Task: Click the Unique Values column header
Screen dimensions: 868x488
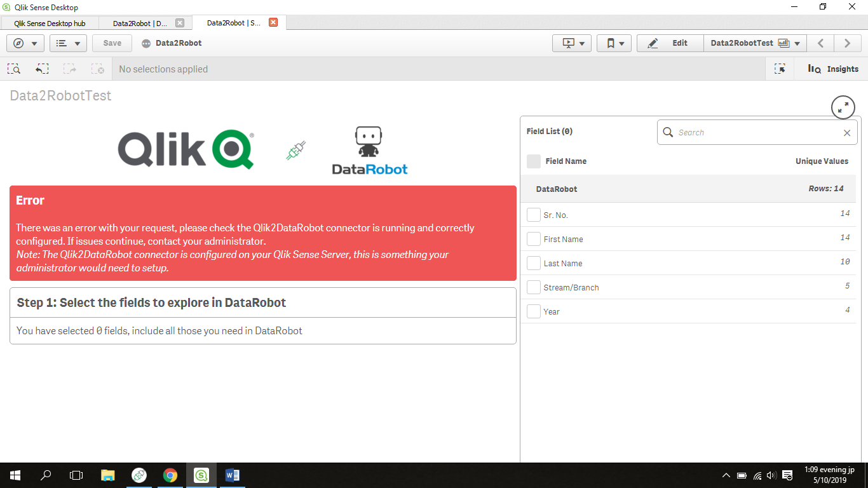Action: (822, 161)
